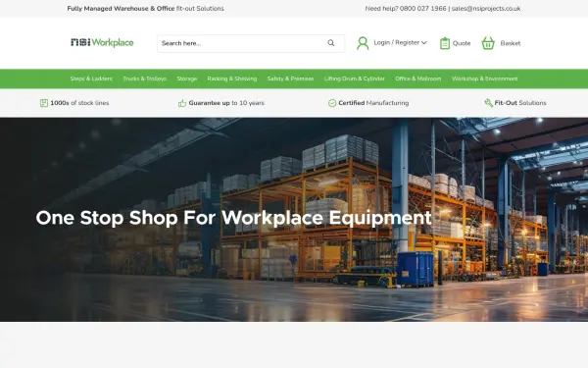Click the 1000s of stock lines text

[x=79, y=103]
